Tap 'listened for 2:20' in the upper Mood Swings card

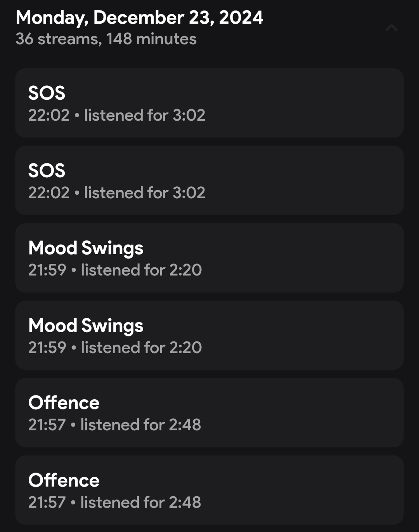coord(141,270)
